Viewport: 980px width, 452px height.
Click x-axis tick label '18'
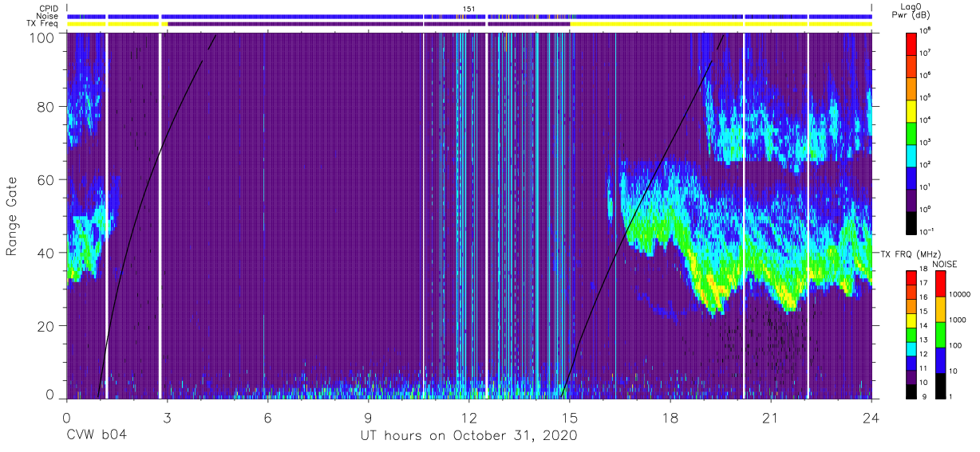point(670,418)
